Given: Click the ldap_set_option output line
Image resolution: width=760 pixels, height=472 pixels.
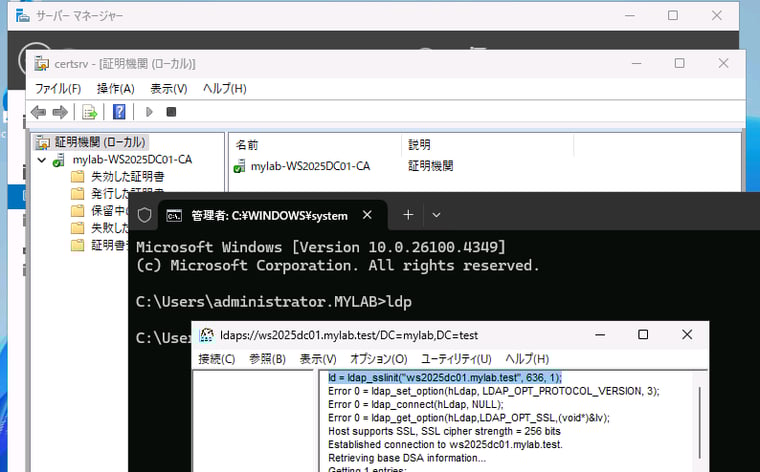Looking at the screenshot, I should (x=493, y=391).
